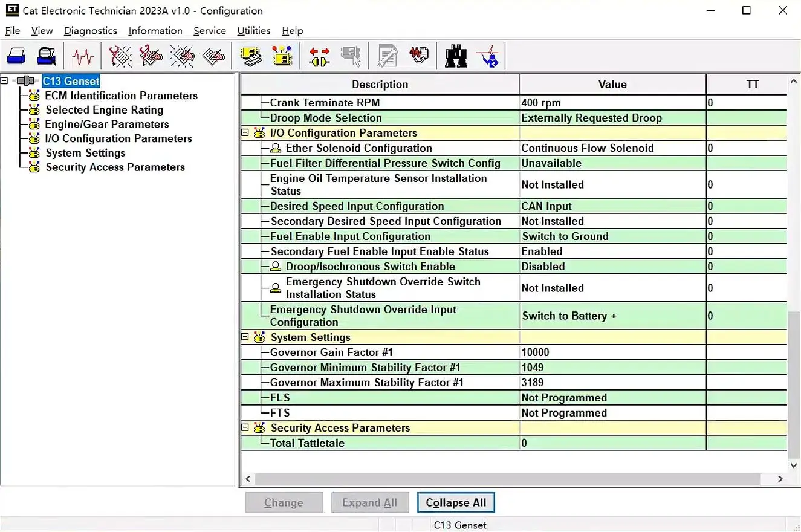
Task: Click person icon on Emergency Shutdown Override Switch row
Action: pos(276,288)
